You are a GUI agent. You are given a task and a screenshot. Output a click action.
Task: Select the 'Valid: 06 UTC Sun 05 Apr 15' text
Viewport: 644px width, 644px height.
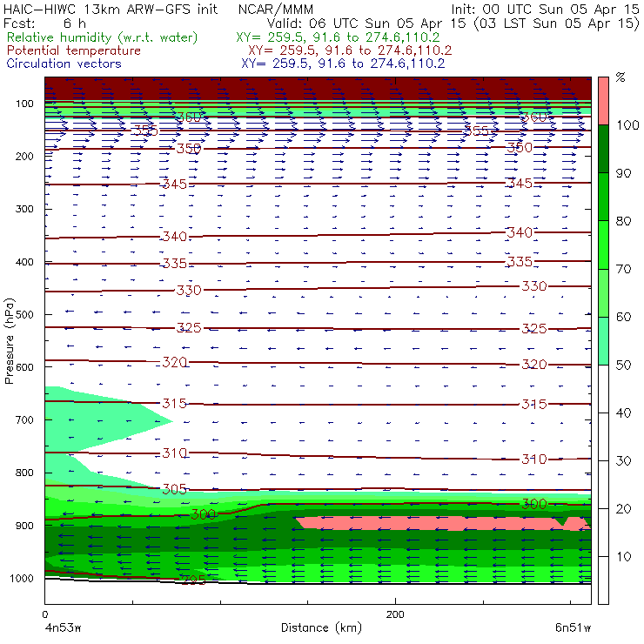366,23
